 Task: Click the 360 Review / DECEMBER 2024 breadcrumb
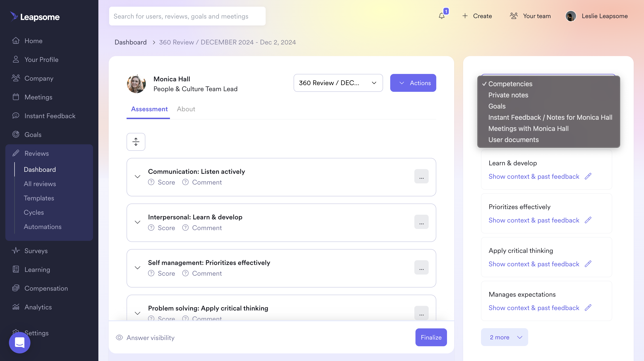(x=227, y=42)
